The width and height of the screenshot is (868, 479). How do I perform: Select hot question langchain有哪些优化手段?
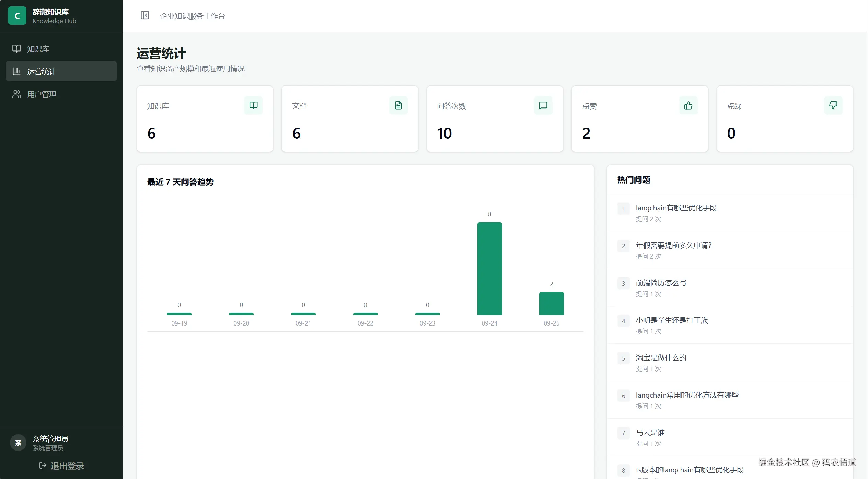pyautogui.click(x=730, y=213)
